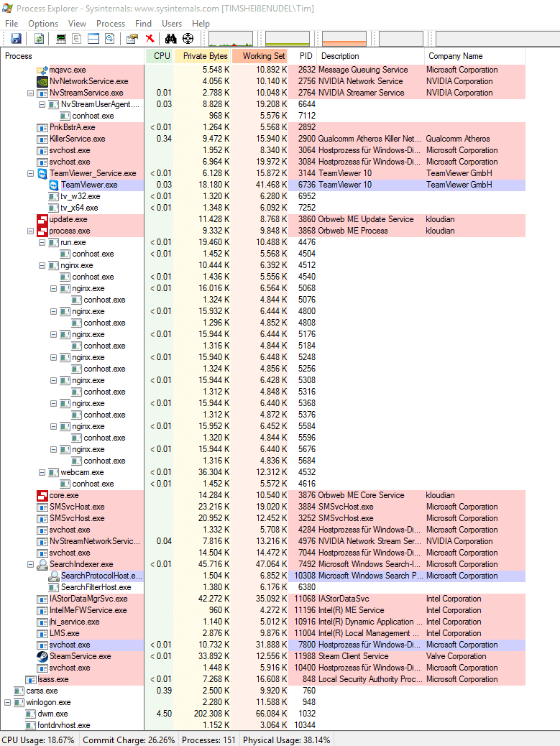Click the process.exe Orbweb red icon
This screenshot has height=746, width=560.
click(x=42, y=231)
